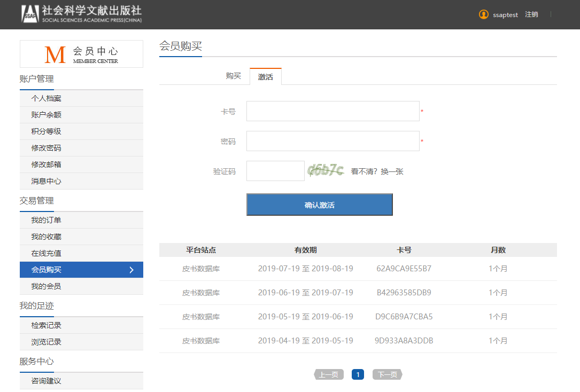Open the ssaptest username link

pos(505,15)
